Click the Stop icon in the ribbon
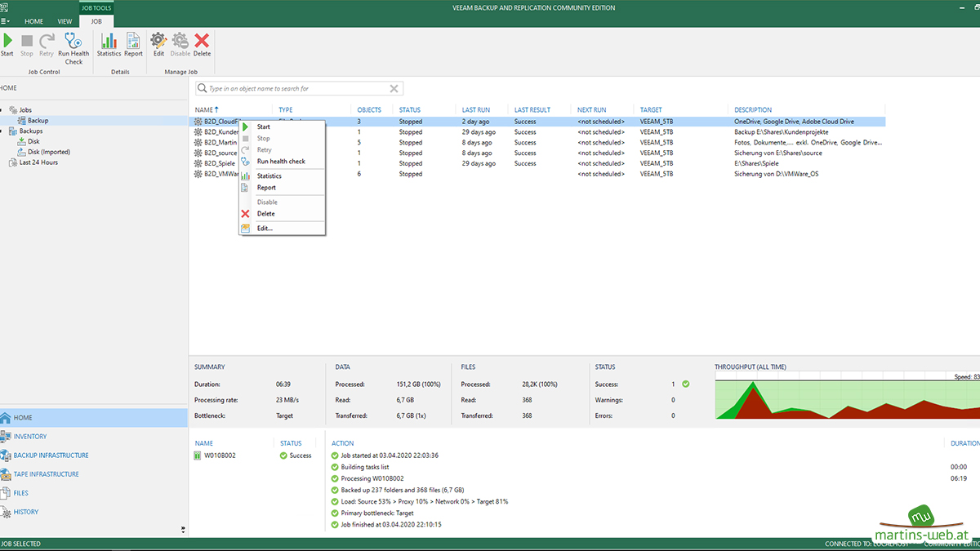The image size is (980, 551). (x=27, y=40)
